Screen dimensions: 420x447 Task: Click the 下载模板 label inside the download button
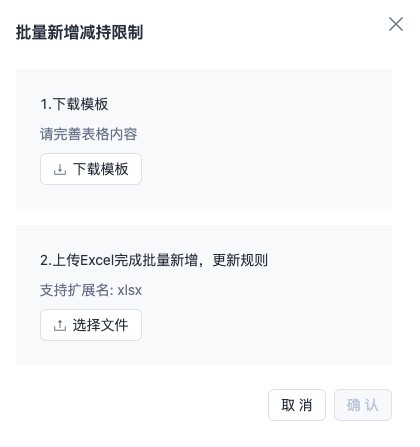pos(101,169)
